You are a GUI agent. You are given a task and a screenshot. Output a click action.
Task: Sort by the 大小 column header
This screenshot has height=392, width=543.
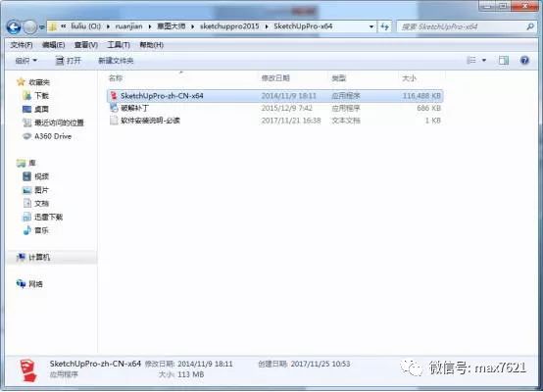click(x=410, y=78)
